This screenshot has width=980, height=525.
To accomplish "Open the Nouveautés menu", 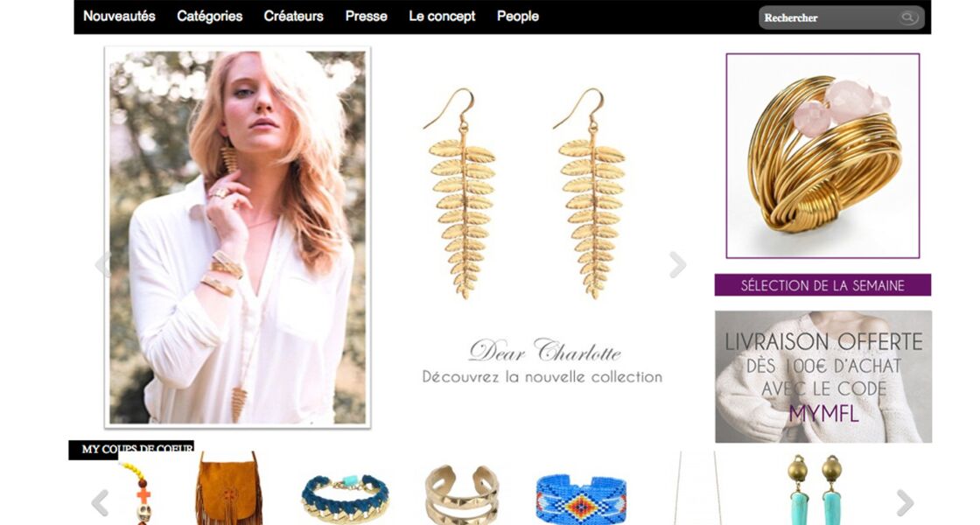I will click(x=119, y=17).
